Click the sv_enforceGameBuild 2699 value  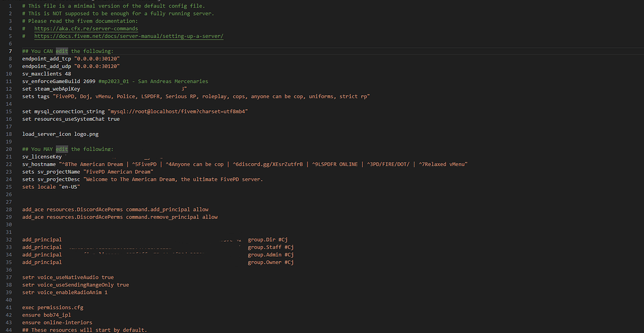(89, 81)
